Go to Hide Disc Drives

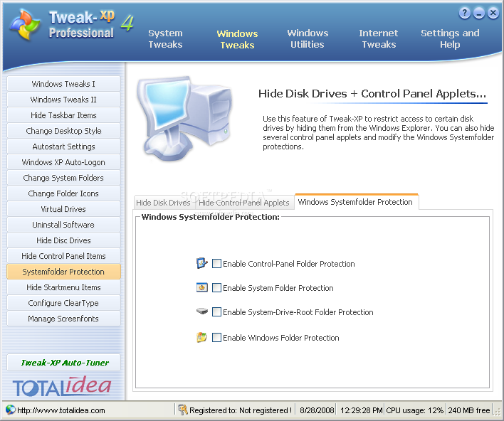(x=63, y=240)
